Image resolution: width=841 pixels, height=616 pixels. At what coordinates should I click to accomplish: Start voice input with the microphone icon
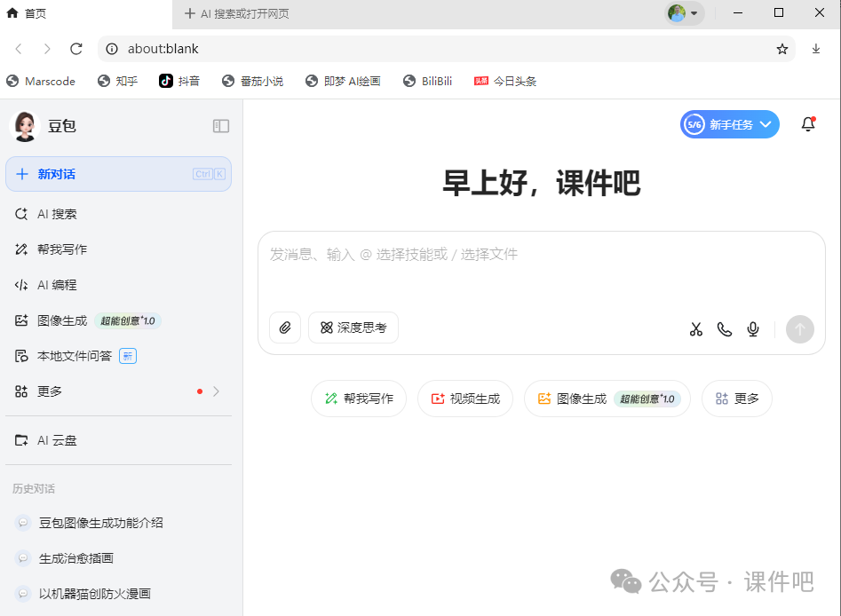tap(752, 328)
